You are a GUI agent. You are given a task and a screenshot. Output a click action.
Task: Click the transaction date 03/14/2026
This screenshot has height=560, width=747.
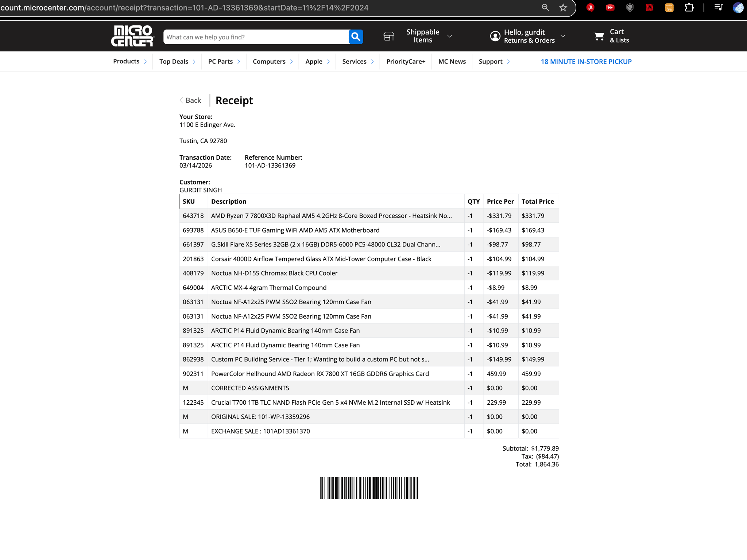196,166
